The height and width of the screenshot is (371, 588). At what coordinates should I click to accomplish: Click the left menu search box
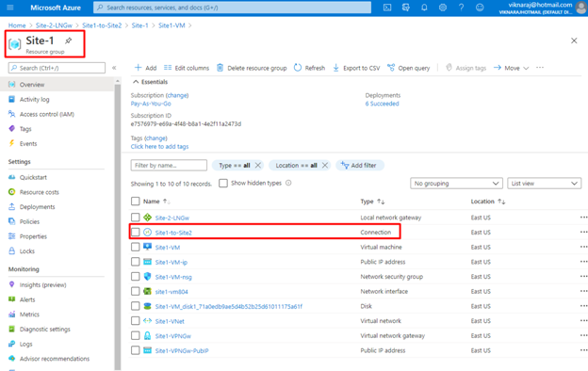tap(57, 68)
